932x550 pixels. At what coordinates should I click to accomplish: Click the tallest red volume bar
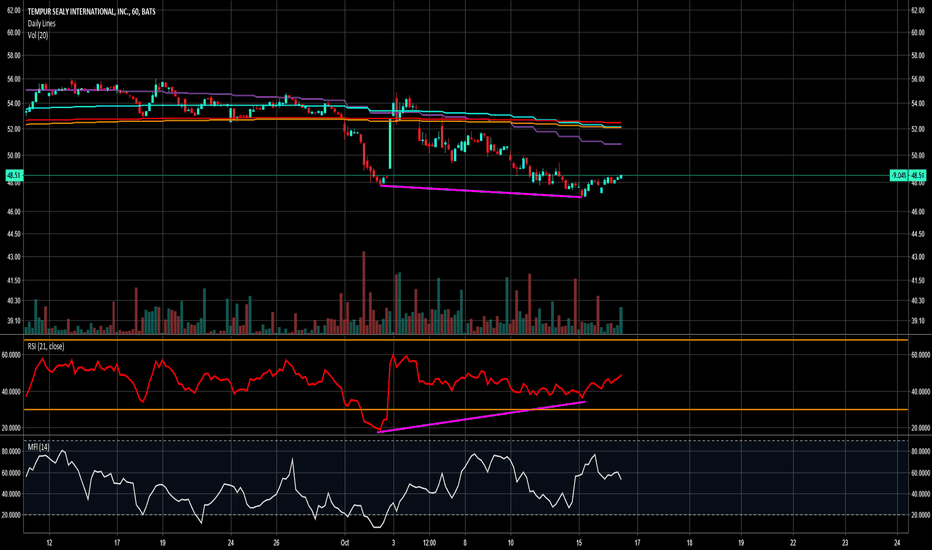(x=364, y=292)
